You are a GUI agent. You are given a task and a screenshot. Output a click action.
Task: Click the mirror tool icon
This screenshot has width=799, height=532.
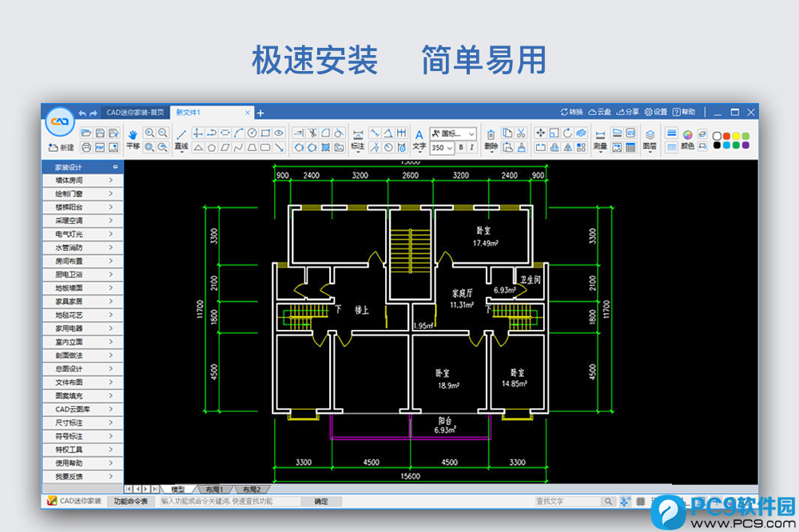[567, 148]
